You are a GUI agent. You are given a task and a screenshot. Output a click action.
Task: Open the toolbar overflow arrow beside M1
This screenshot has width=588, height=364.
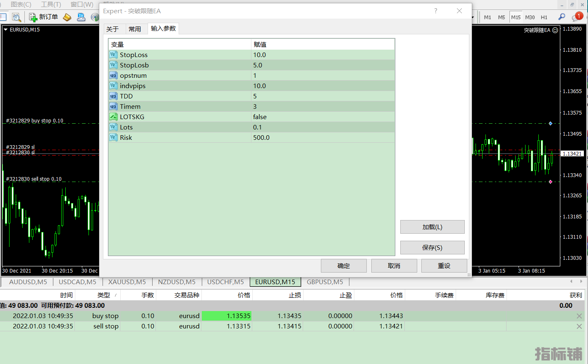[x=473, y=17]
